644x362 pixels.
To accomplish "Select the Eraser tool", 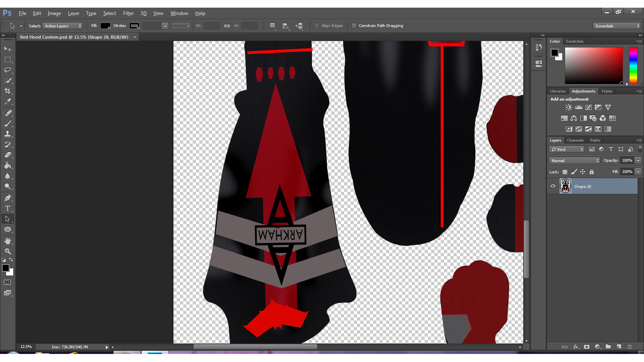I will [x=8, y=155].
